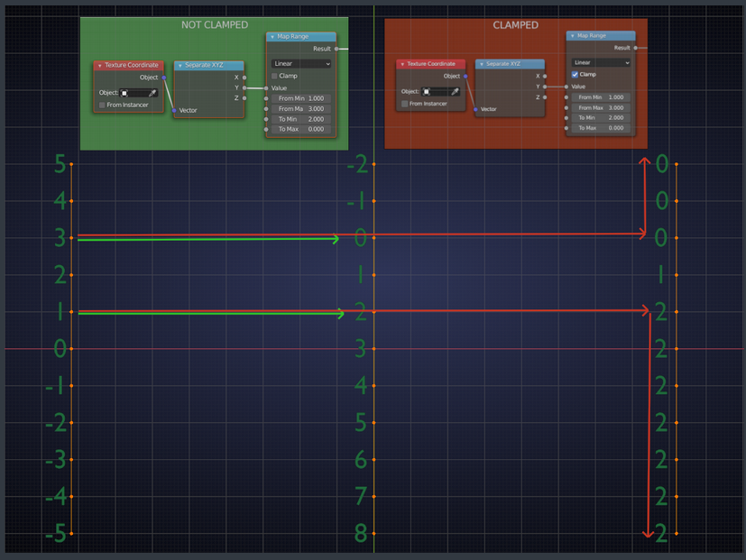This screenshot has height=560, width=746.
Task: Open Linear dropdown in NOT CLAMPED Map Range
Action: [301, 63]
